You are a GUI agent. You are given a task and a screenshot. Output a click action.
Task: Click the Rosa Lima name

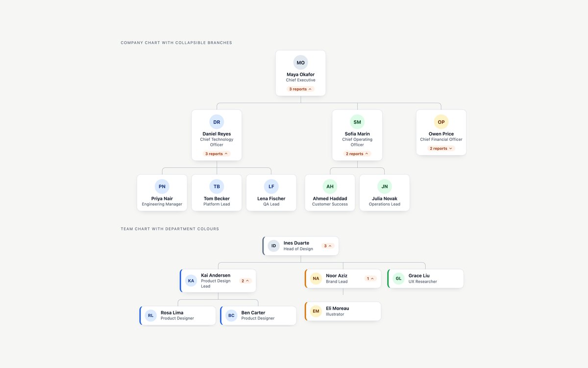pos(172,313)
